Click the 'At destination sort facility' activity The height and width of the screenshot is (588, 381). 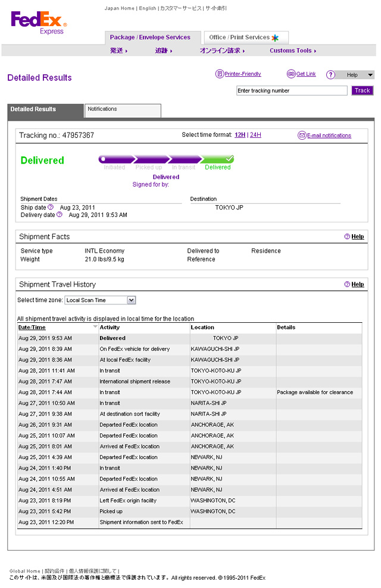130,414
